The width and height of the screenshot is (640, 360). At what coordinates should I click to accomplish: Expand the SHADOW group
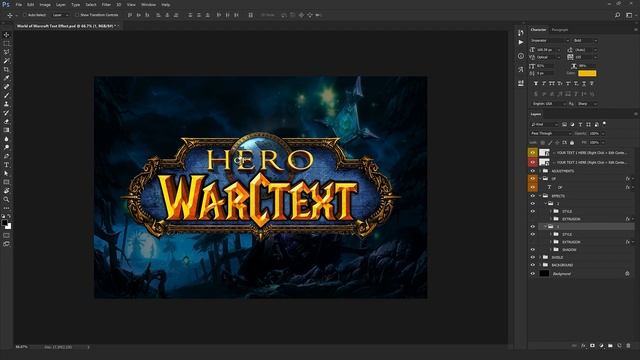tap(551, 249)
